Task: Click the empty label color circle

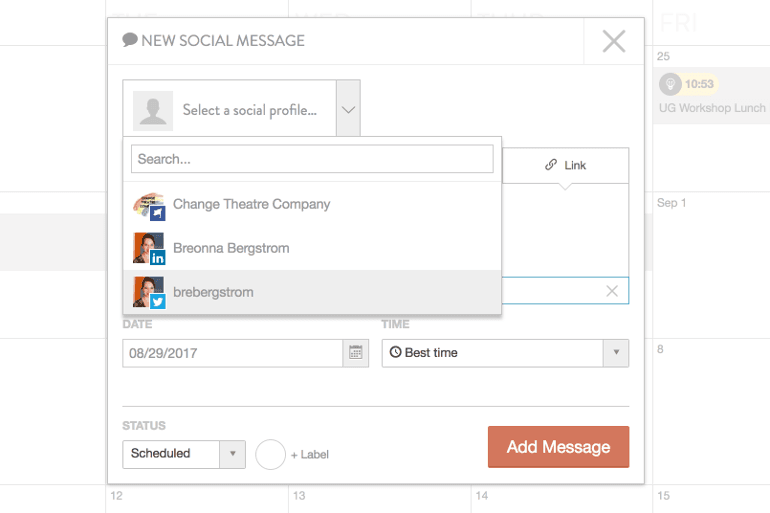Action: 271,454
